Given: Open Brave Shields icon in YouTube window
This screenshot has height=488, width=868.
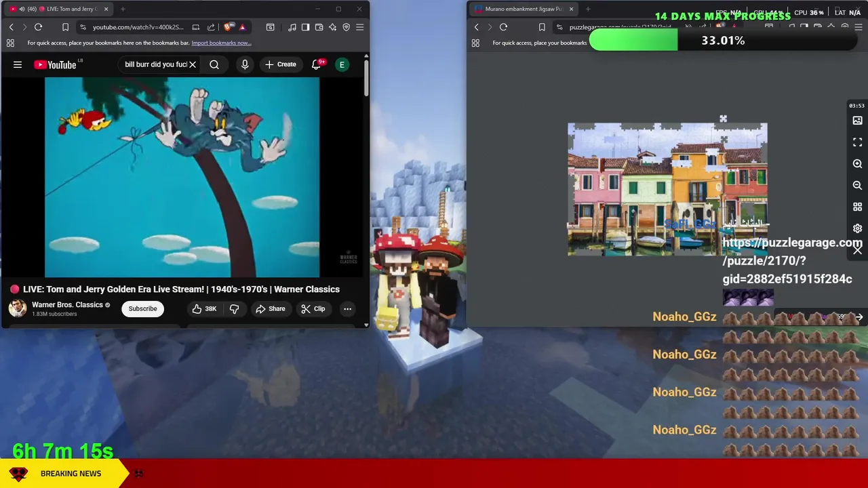Looking at the screenshot, I should [x=227, y=27].
